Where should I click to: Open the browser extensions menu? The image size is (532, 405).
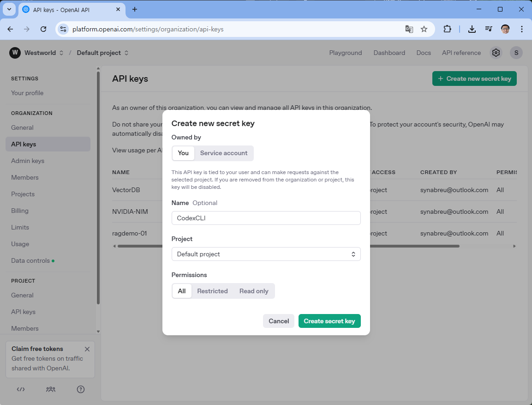[x=447, y=29]
